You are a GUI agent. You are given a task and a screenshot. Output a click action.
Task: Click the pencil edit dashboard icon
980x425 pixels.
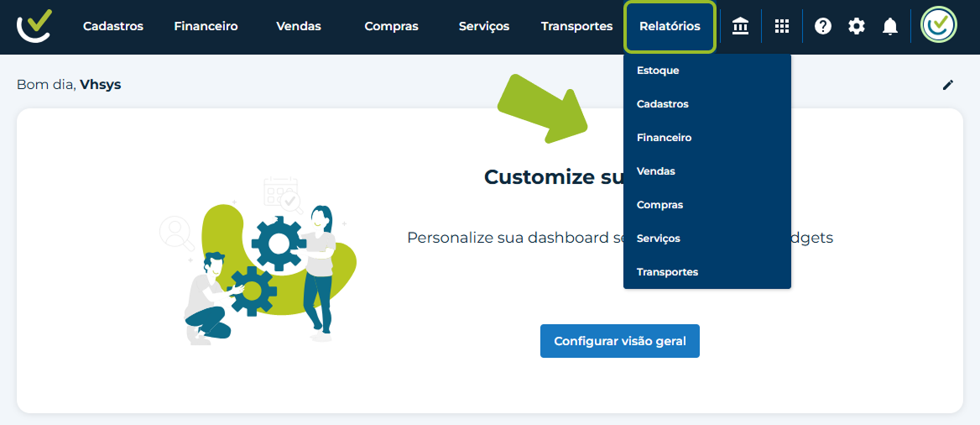click(x=948, y=85)
